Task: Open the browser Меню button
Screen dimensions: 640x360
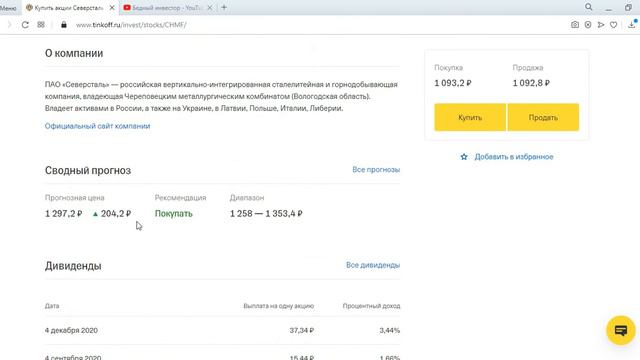Action: (8, 8)
